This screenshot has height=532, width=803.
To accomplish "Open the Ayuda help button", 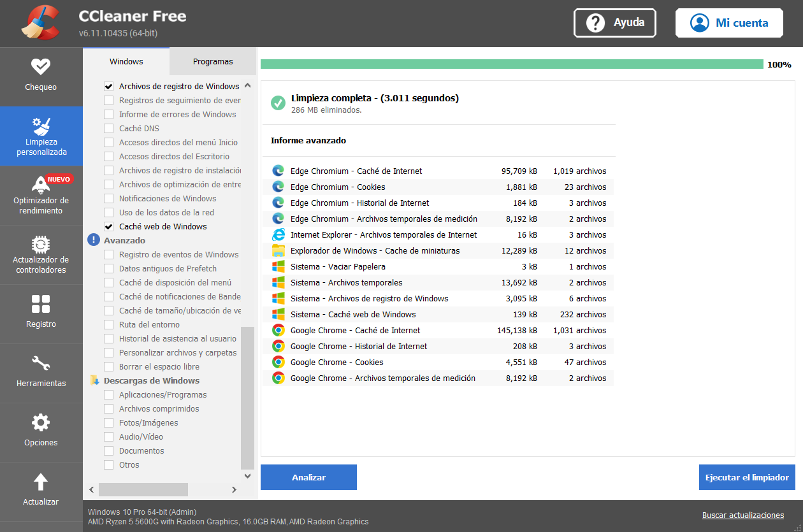I will click(x=614, y=23).
